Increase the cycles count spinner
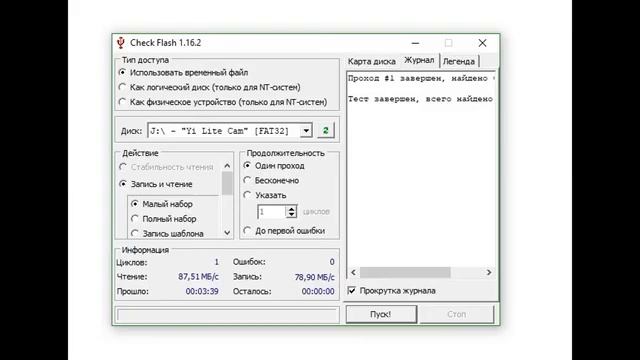640x360 pixels. click(x=291, y=209)
